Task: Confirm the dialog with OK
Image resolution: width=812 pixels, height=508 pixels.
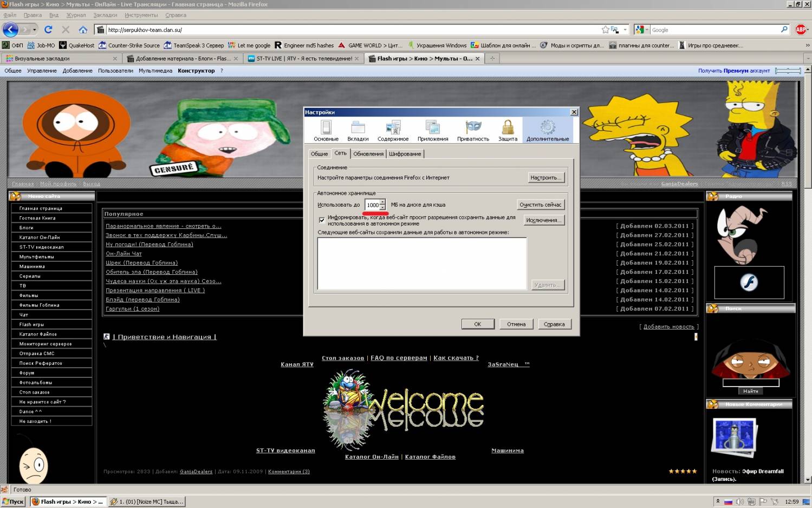Action: (477, 324)
